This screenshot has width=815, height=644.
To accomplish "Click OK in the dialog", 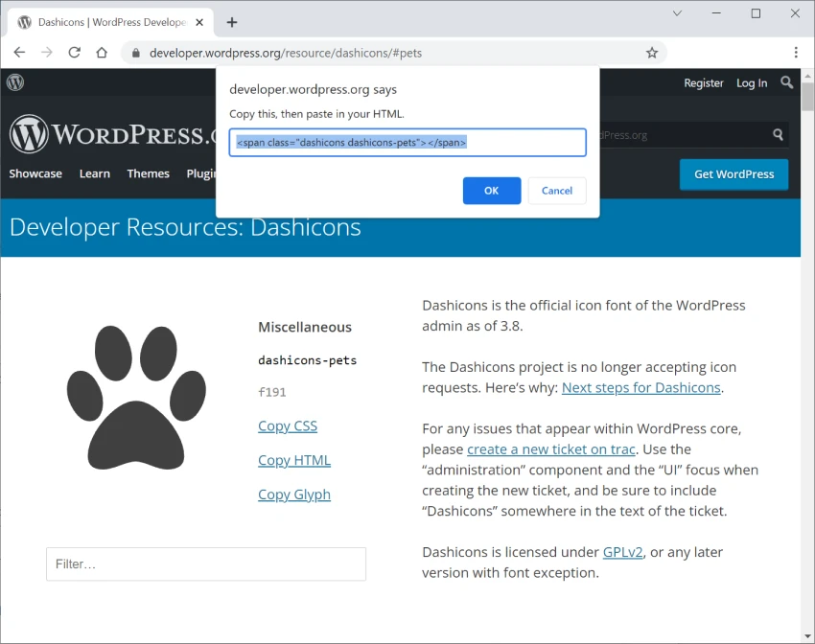I will click(x=492, y=191).
